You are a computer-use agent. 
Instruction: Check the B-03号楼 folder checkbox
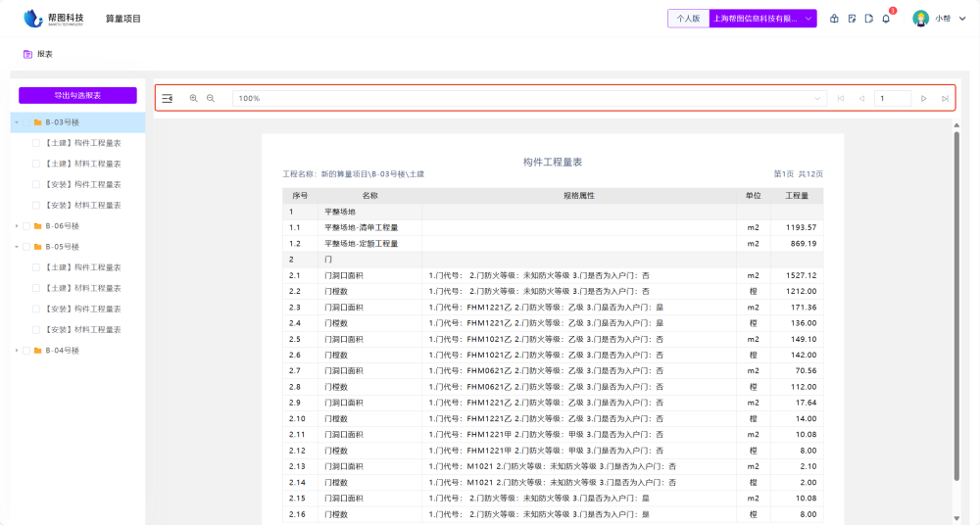coord(26,122)
